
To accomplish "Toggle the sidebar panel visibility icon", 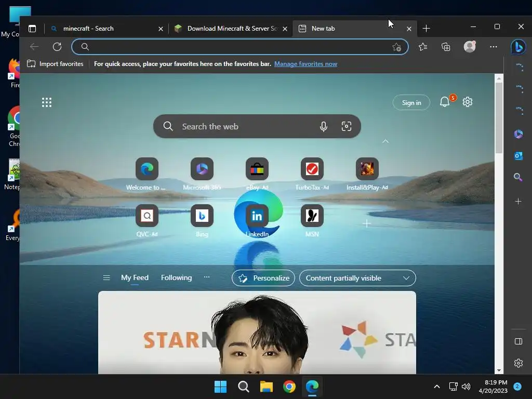I will coord(518,341).
